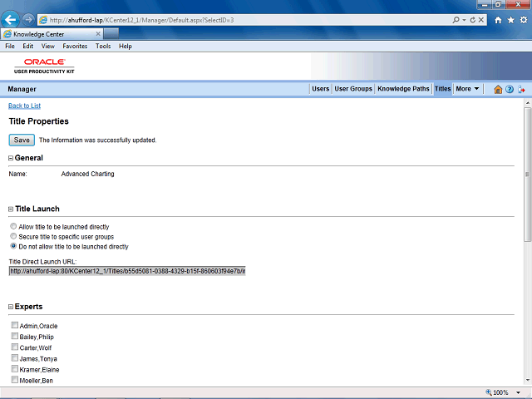The width and height of the screenshot is (532, 399).
Task: Collapse the Title Launch section
Action: click(x=11, y=209)
